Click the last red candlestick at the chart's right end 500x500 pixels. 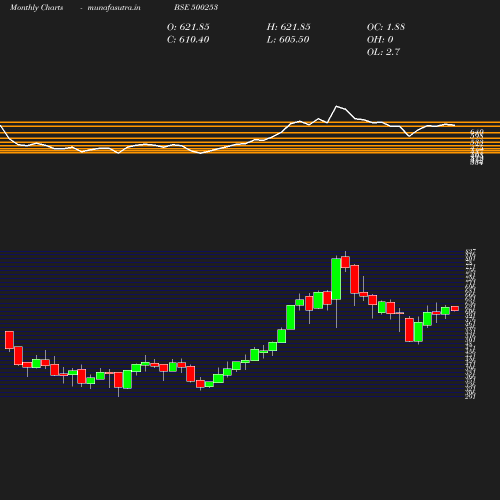pyautogui.click(x=455, y=309)
